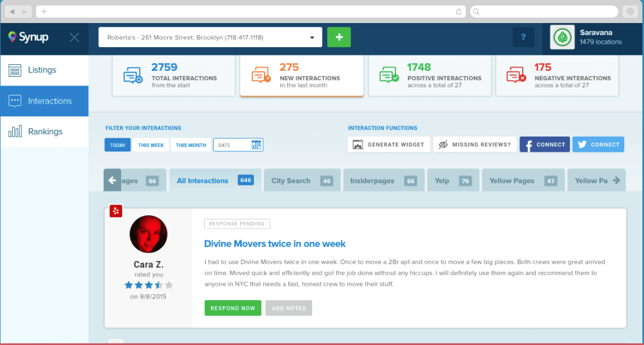Viewport: 644px width, 345px height.
Task: Open the calendar date picker icon
Action: point(256,145)
